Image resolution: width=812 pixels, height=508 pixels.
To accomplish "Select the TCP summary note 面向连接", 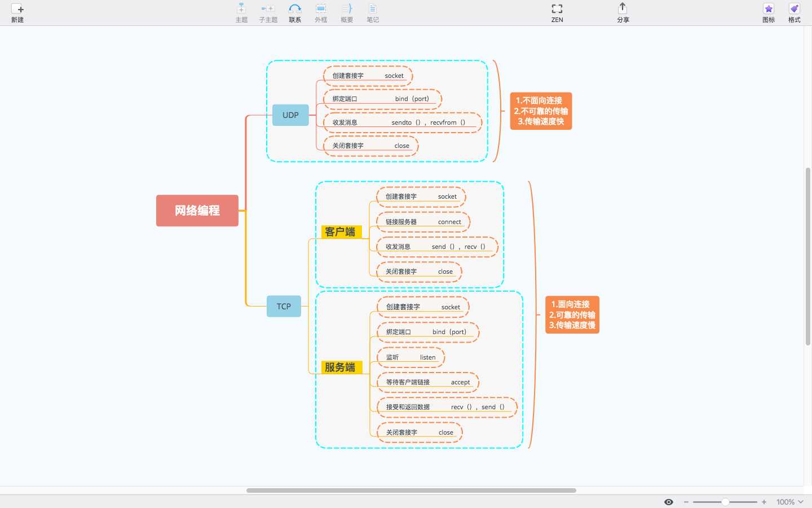I will tap(572, 315).
